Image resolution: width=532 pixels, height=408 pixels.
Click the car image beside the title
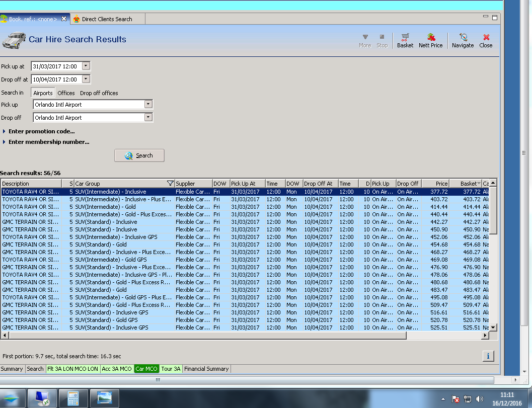(14, 40)
